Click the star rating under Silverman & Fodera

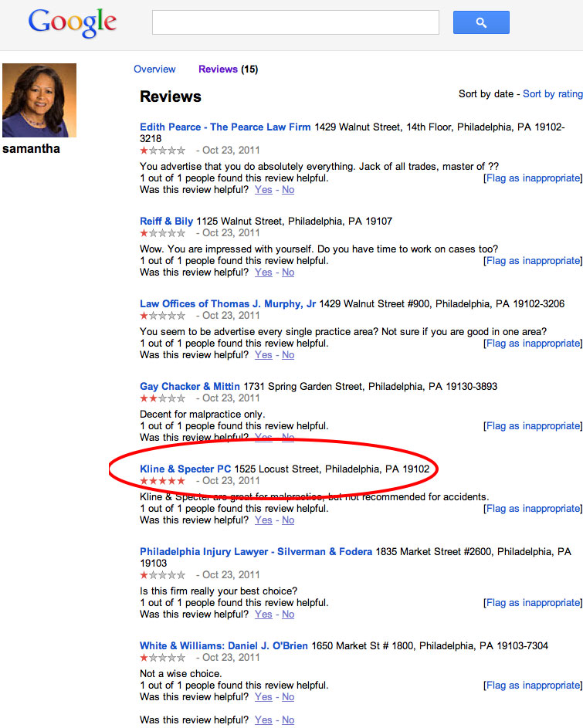tap(163, 575)
